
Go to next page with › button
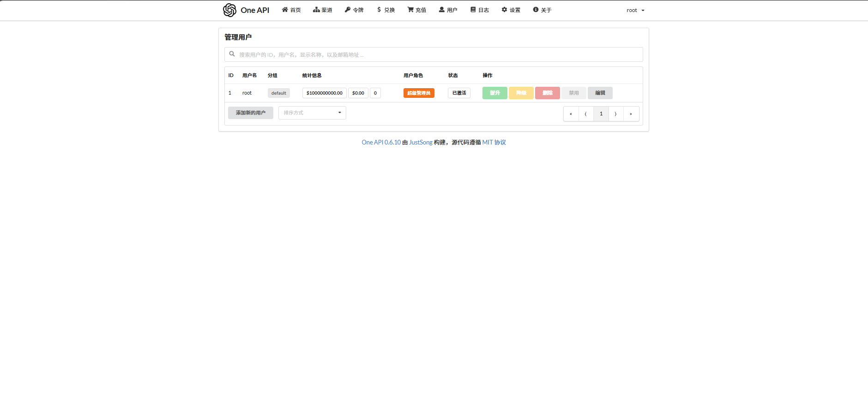[616, 114]
